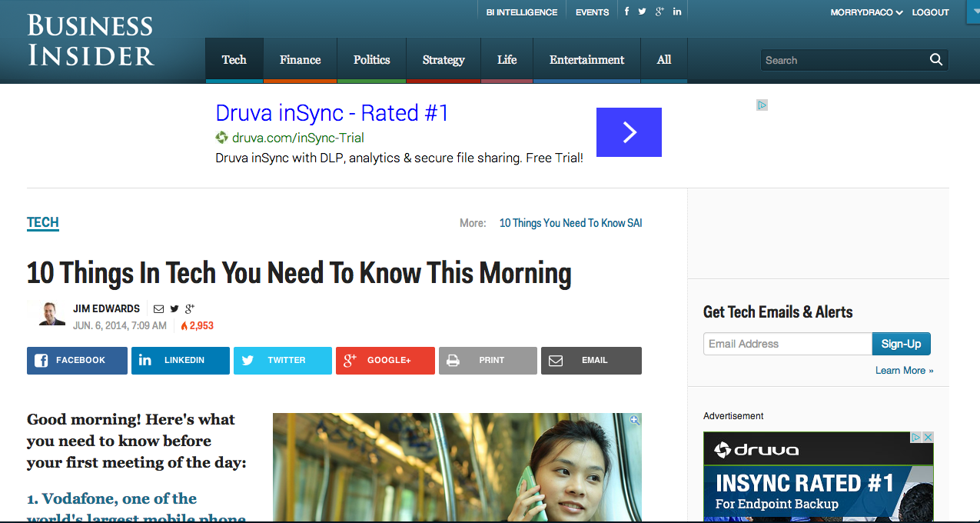980x523 pixels.
Task: Open the Life nav tab
Action: (x=507, y=60)
